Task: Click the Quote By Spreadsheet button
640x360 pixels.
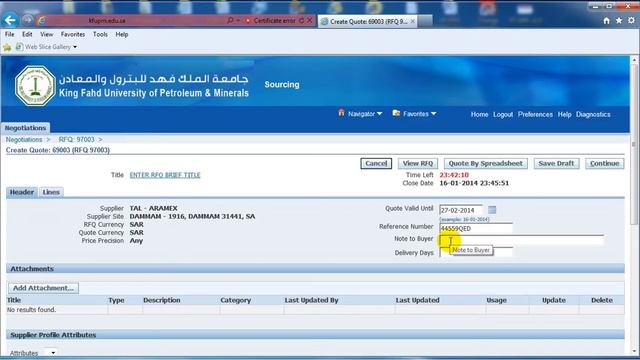Action: coord(485,163)
